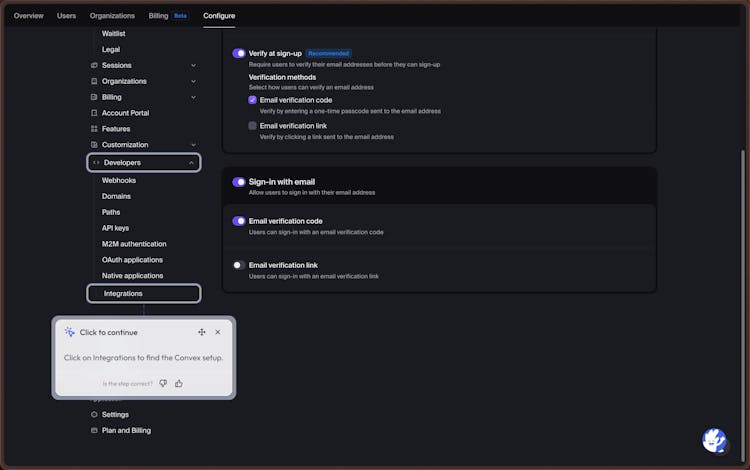The width and height of the screenshot is (750, 470).
Task: Click the Account Portal sidebar icon
Action: pyautogui.click(x=94, y=113)
